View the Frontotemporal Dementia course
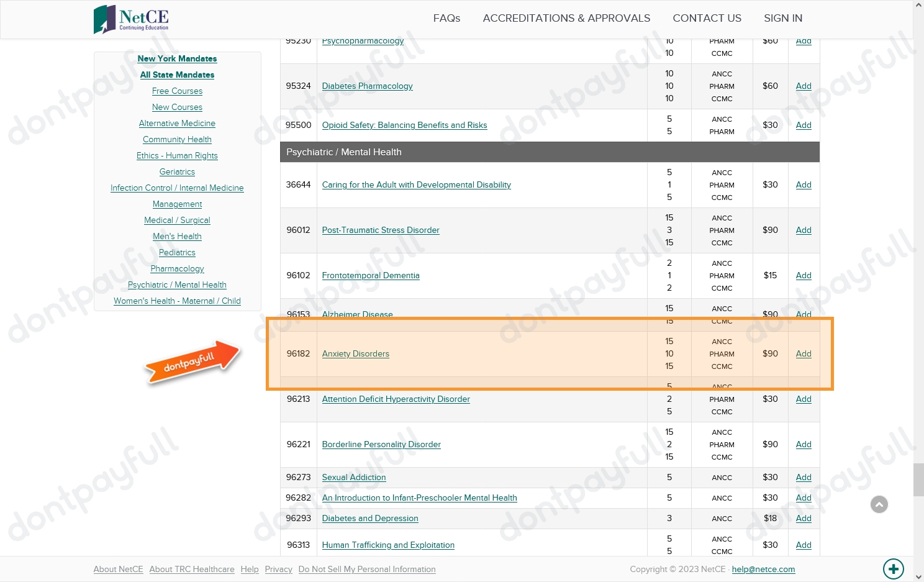 click(371, 275)
